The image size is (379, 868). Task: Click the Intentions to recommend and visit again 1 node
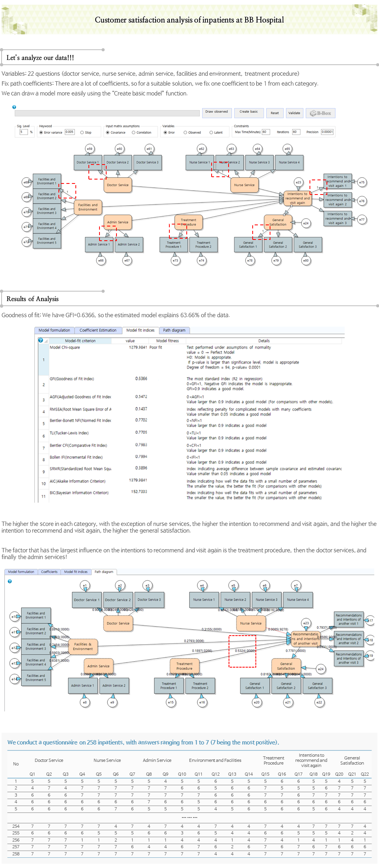(x=338, y=181)
